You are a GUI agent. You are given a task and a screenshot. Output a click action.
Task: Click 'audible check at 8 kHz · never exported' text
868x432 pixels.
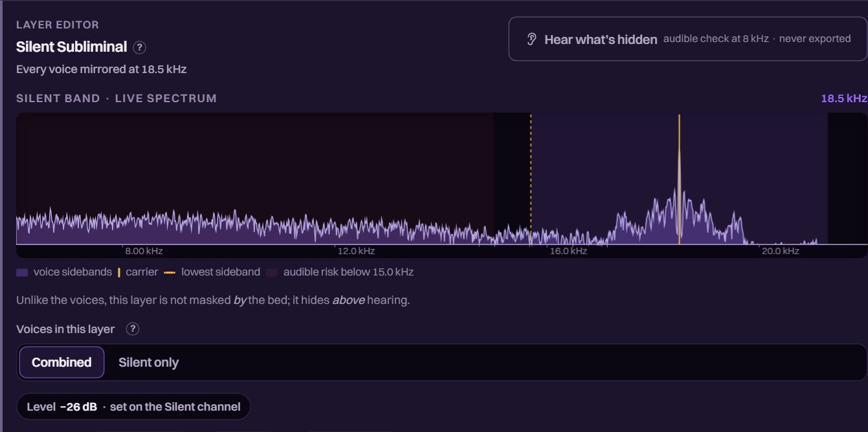(x=757, y=39)
